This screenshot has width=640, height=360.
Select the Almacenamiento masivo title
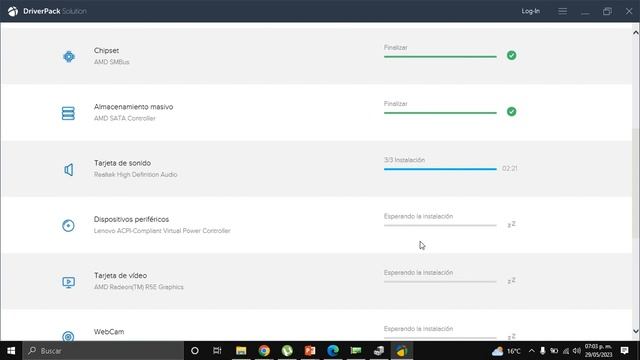[x=133, y=107]
